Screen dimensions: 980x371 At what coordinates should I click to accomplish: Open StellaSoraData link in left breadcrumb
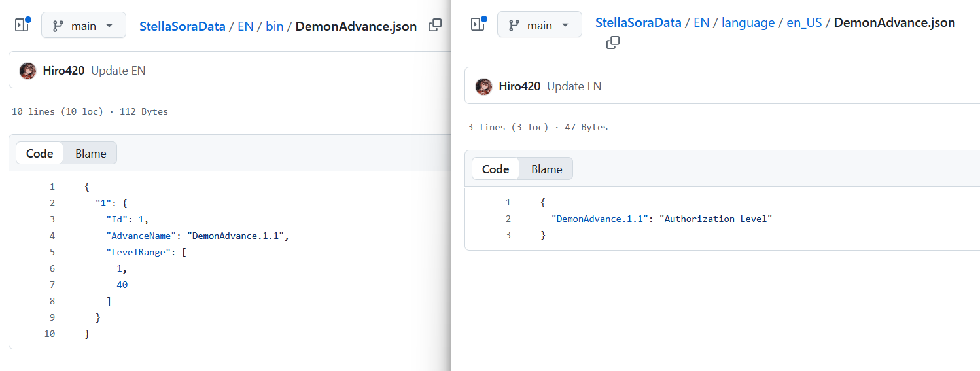[183, 27]
